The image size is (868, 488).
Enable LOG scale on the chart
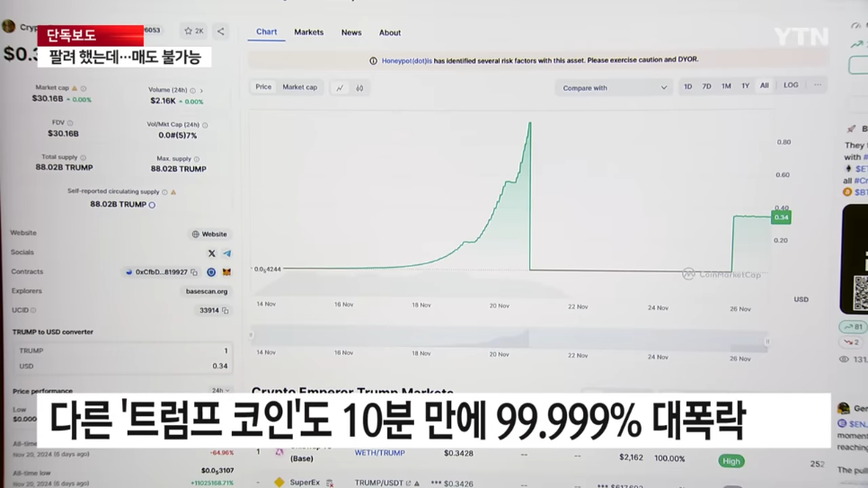790,85
